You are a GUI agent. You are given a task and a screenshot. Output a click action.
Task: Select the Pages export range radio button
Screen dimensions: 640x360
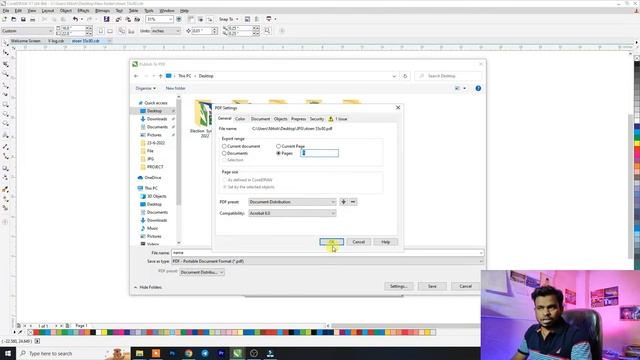pos(278,153)
